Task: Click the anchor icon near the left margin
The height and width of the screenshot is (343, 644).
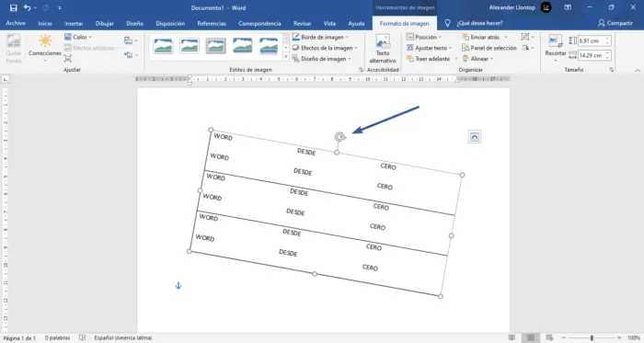Action: click(178, 286)
